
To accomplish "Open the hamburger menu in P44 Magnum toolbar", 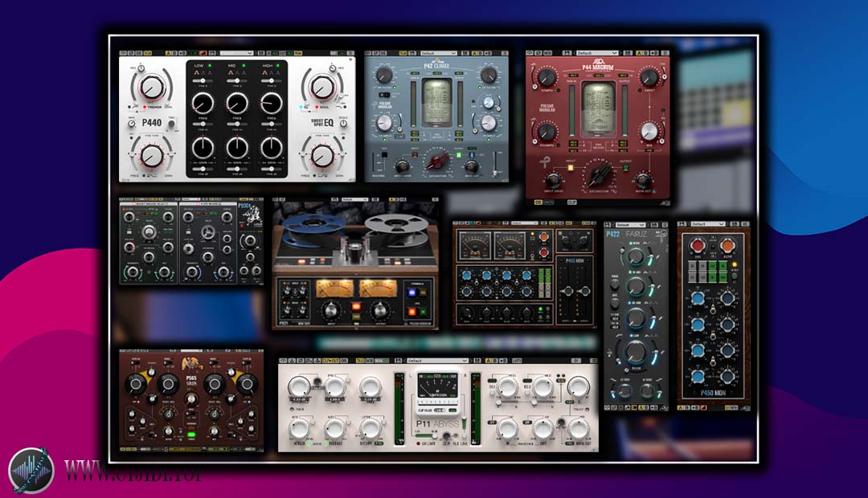I will coord(665,53).
